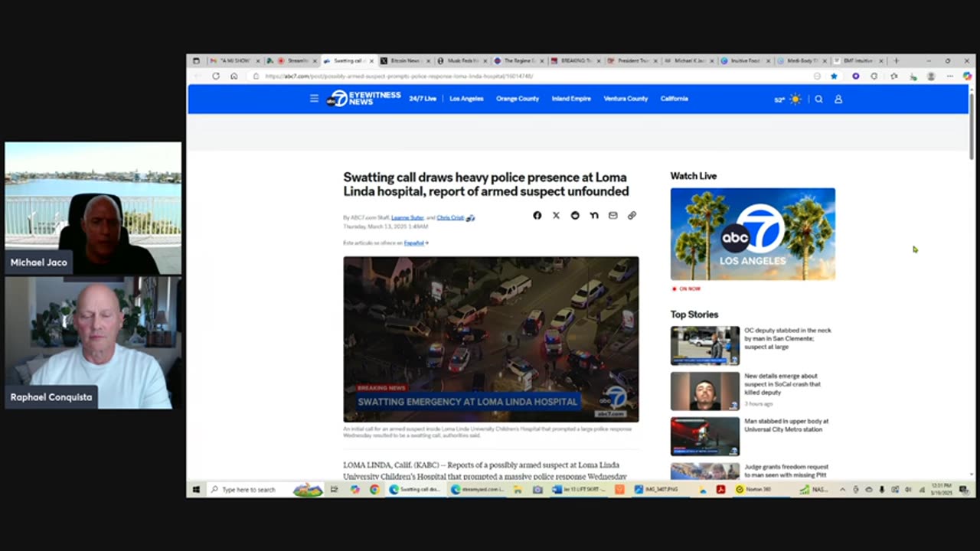The height and width of the screenshot is (551, 980).
Task: Go back to the previous page
Action: (198, 77)
